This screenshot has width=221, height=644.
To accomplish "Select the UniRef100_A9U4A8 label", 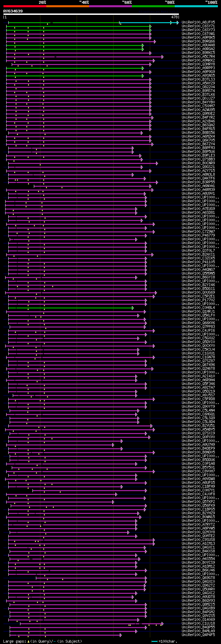I will tap(198, 45).
